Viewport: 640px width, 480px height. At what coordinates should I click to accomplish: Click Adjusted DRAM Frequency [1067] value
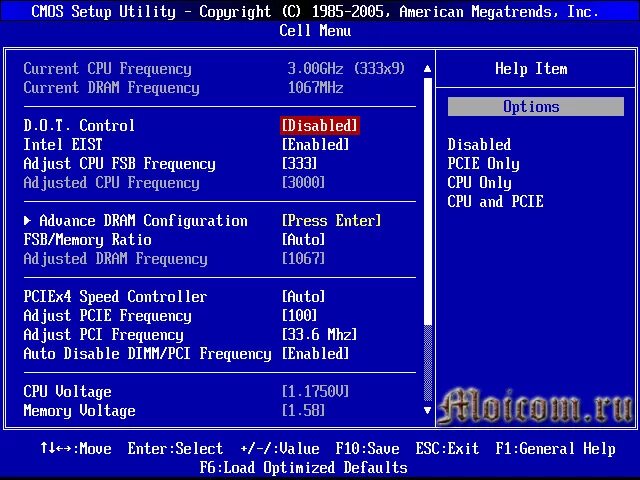[x=303, y=259]
